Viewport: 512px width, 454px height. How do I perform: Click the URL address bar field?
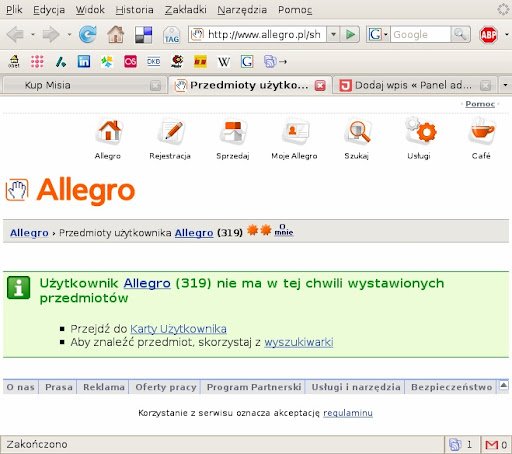tap(257, 34)
